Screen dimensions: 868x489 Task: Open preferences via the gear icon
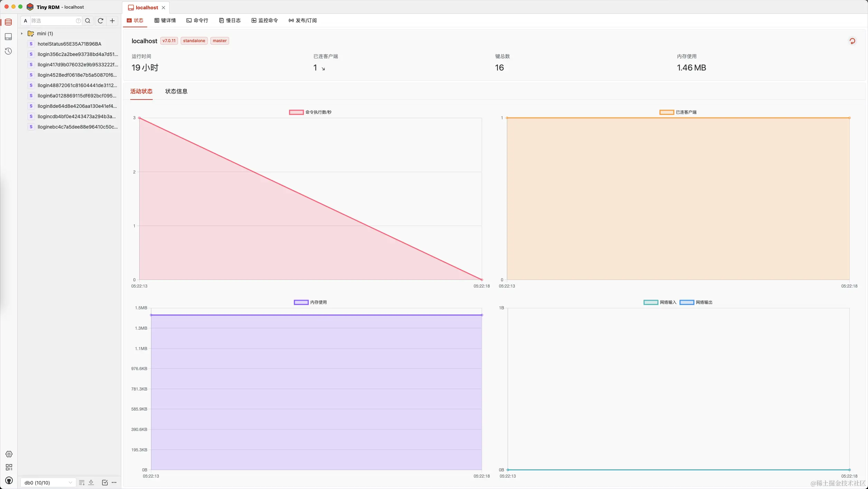click(x=9, y=454)
